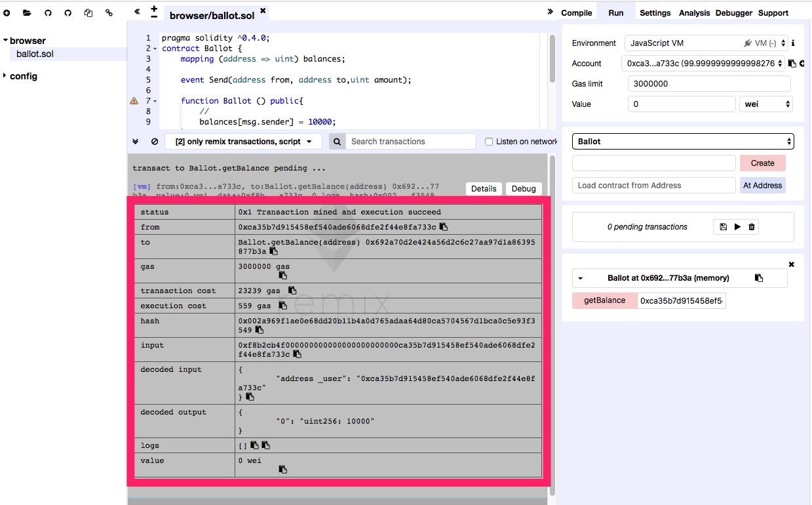Focus the Search transactions field

(410, 141)
